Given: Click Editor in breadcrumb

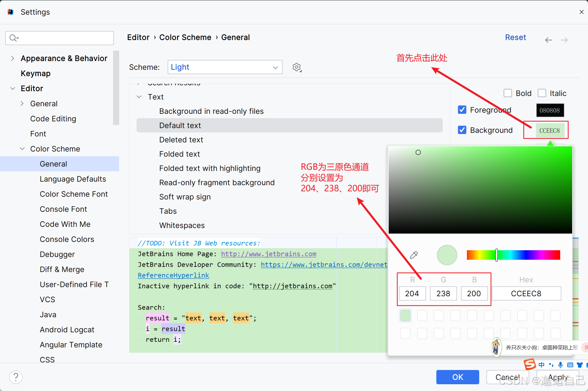Looking at the screenshot, I should [x=138, y=37].
